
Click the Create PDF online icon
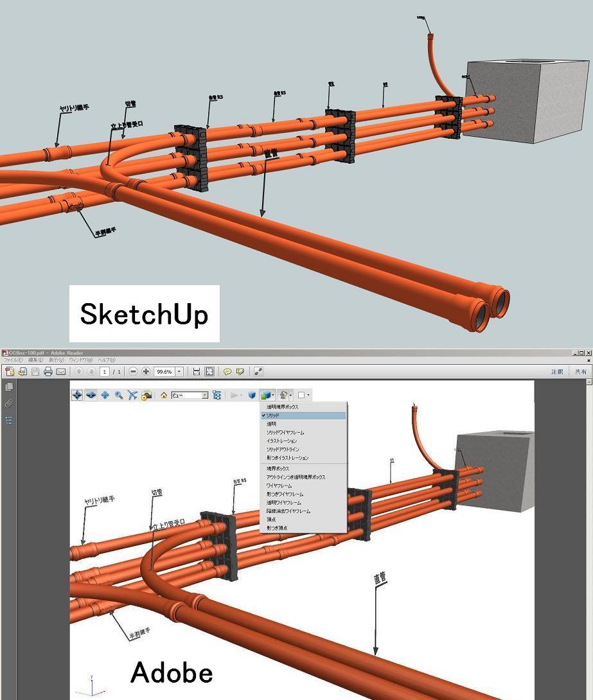click(10, 371)
